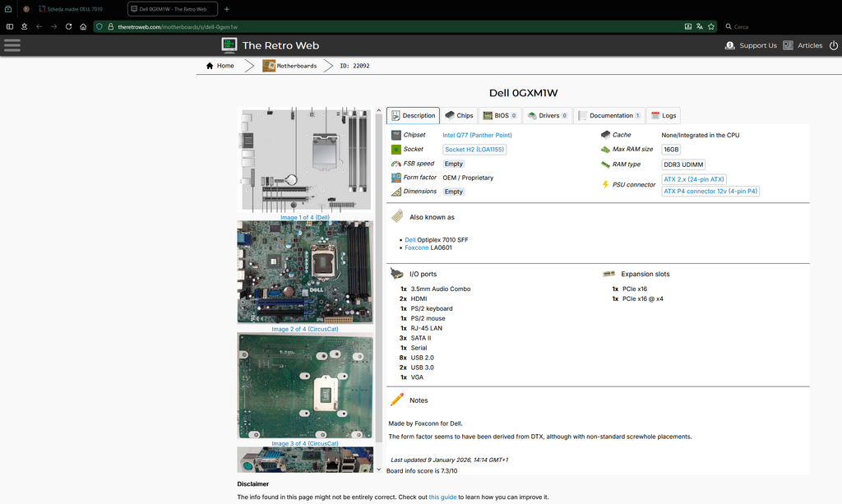842x504 pixels.
Task: Open the hamburger menu icon
Action: click(x=12, y=45)
